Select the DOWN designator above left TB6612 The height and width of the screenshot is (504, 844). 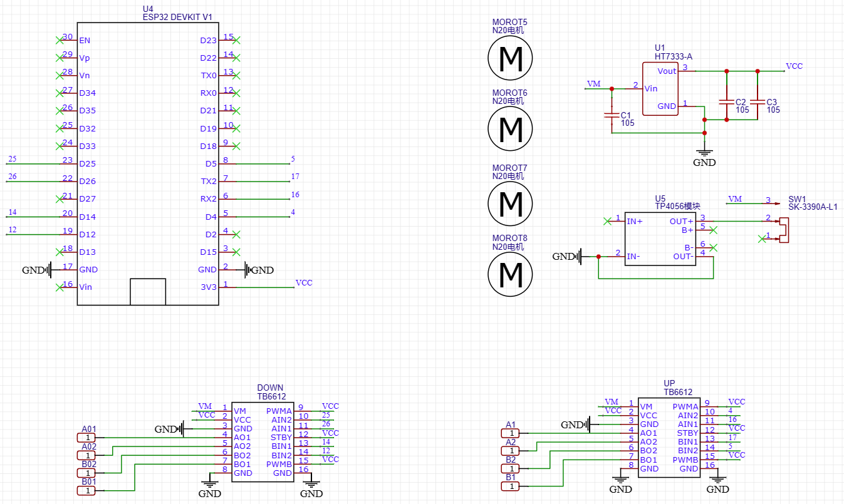[270, 388]
